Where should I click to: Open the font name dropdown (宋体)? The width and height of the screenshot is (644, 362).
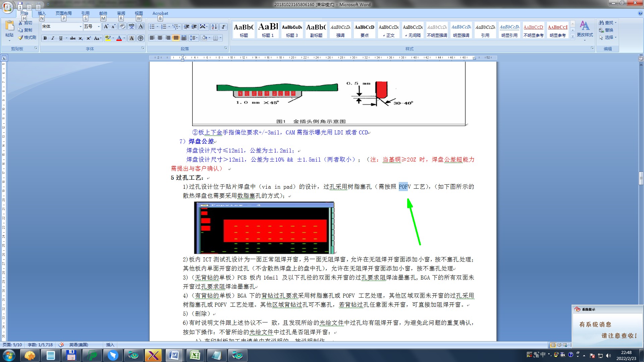click(x=80, y=26)
